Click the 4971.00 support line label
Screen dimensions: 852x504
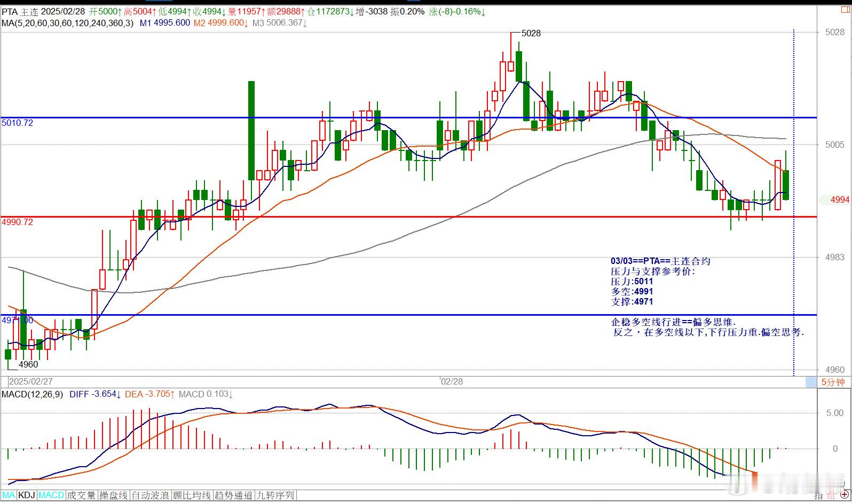18,320
